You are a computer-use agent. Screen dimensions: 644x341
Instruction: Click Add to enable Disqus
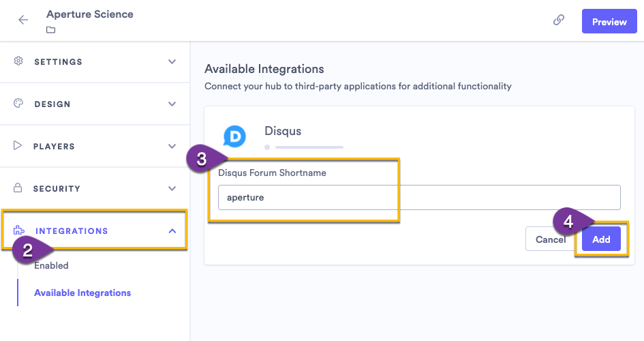601,239
